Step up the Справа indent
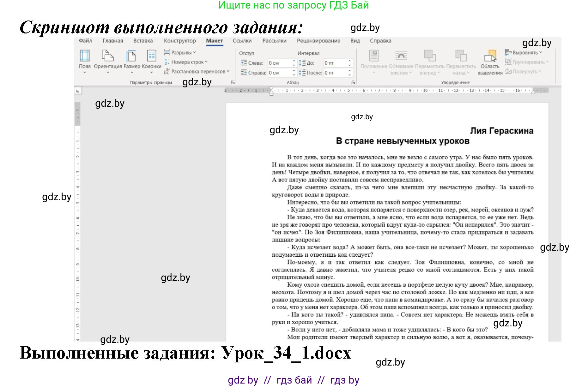588x387 pixels. click(294, 71)
